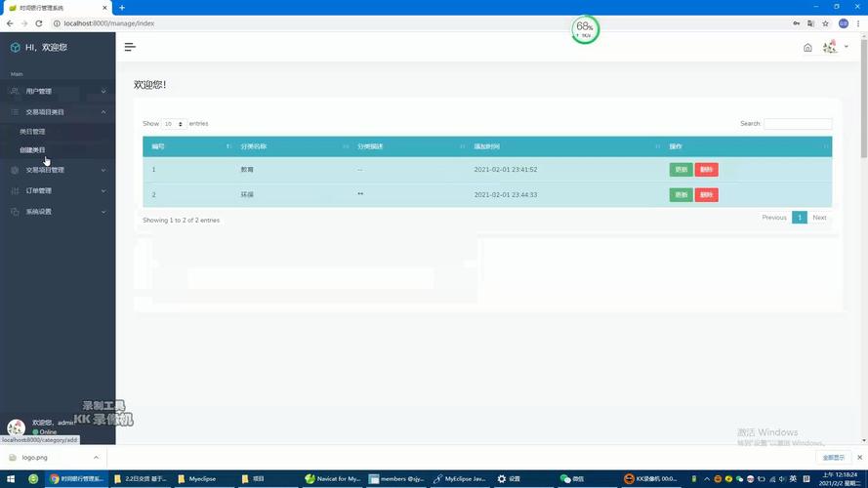Click the timestamp 2021-02-01 23:41:52

(506, 169)
